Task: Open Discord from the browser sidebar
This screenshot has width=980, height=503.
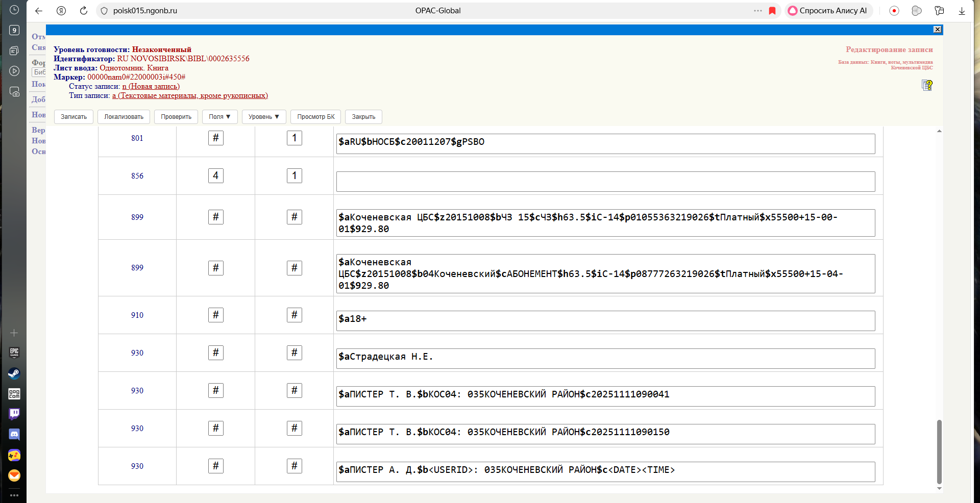Action: (x=14, y=435)
